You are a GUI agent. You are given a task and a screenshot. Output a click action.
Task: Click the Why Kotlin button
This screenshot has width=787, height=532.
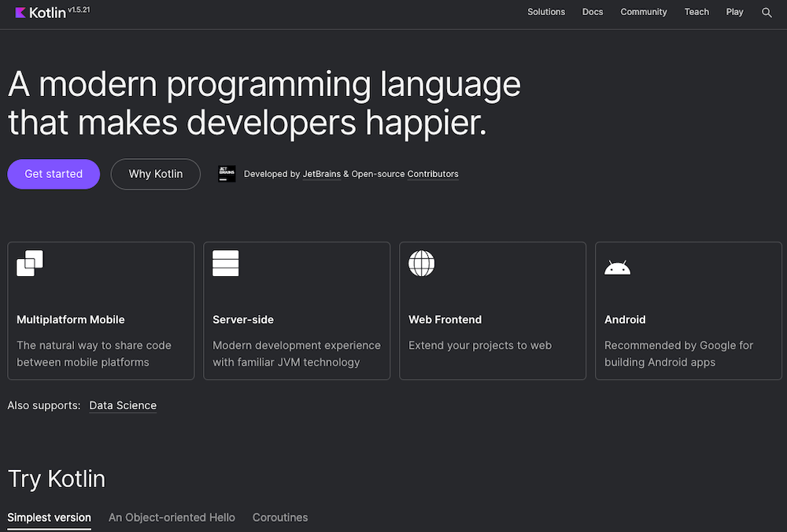[156, 174]
